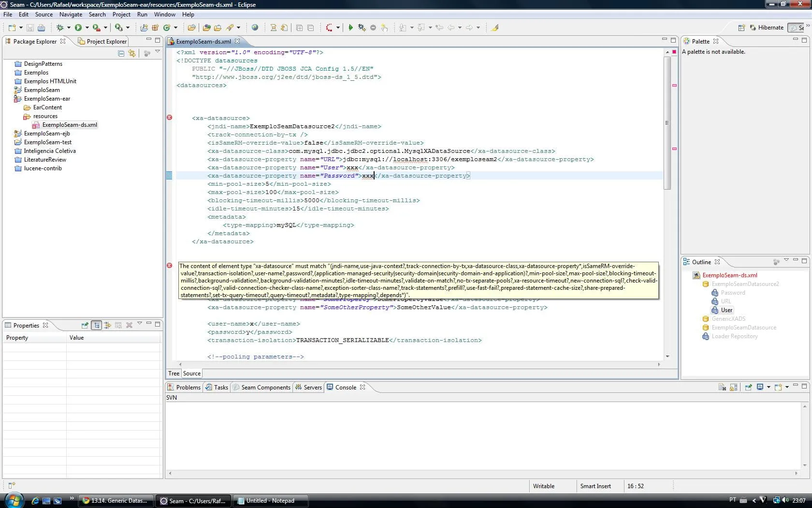Switch to the Problems tab
The image size is (812, 508).
coord(184,387)
